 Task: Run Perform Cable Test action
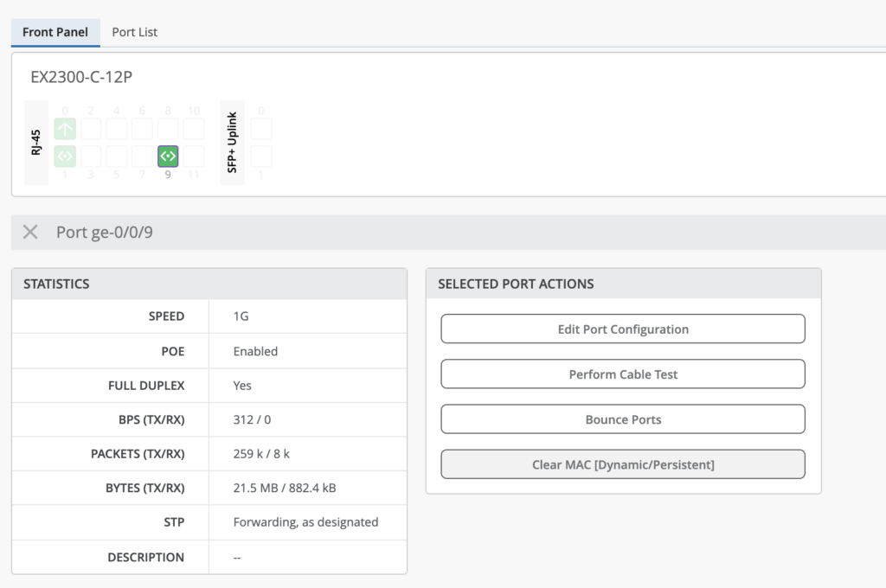pyautogui.click(x=623, y=374)
